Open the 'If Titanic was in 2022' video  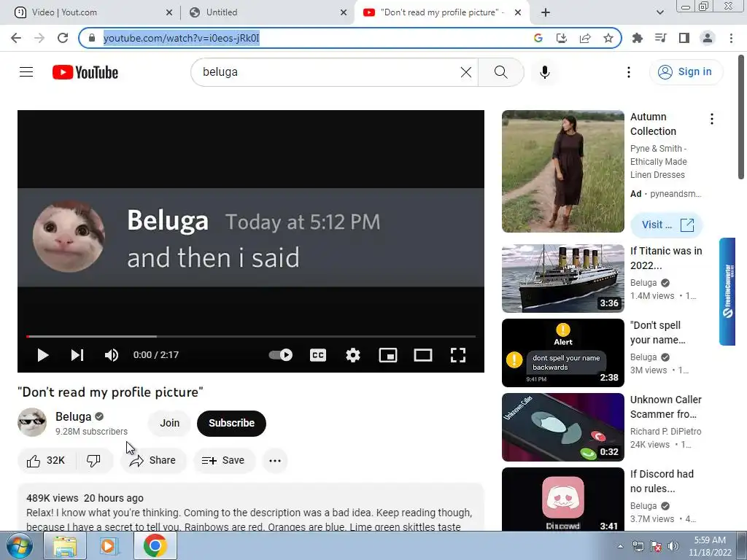coord(562,279)
